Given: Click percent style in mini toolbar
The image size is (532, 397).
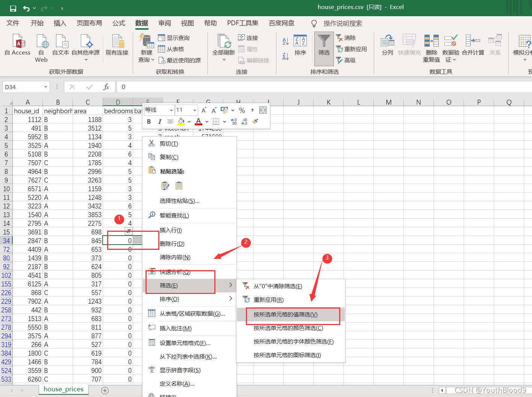Looking at the screenshot, I should coord(242,110).
